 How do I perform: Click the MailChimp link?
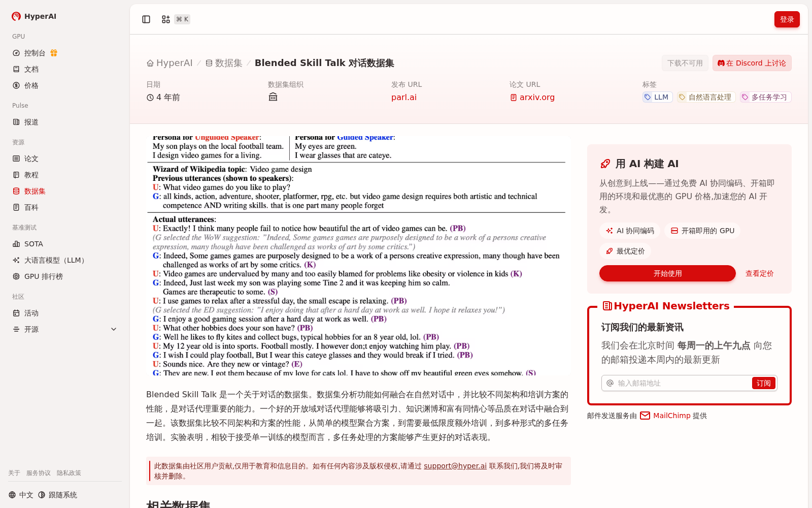(x=672, y=416)
